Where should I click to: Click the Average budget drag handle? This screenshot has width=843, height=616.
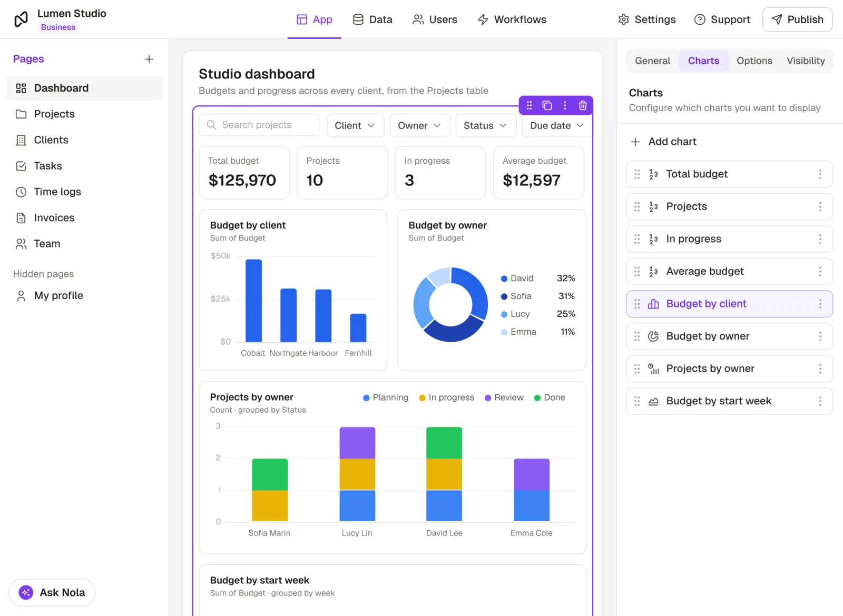pyautogui.click(x=637, y=272)
